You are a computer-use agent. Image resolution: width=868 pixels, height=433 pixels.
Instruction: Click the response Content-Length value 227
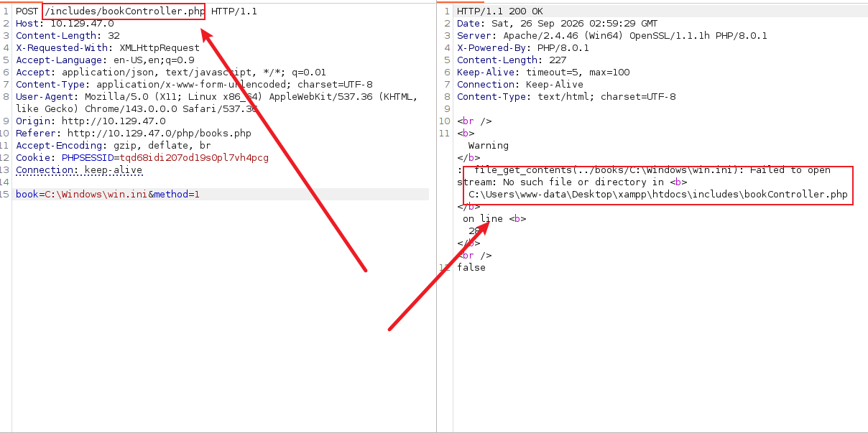click(x=558, y=60)
